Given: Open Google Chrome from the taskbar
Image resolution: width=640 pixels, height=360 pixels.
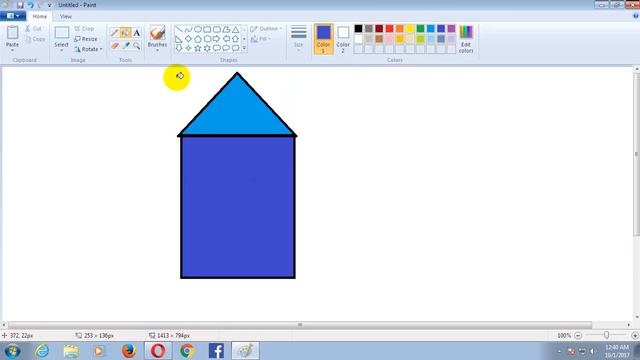Looking at the screenshot, I should [x=187, y=351].
